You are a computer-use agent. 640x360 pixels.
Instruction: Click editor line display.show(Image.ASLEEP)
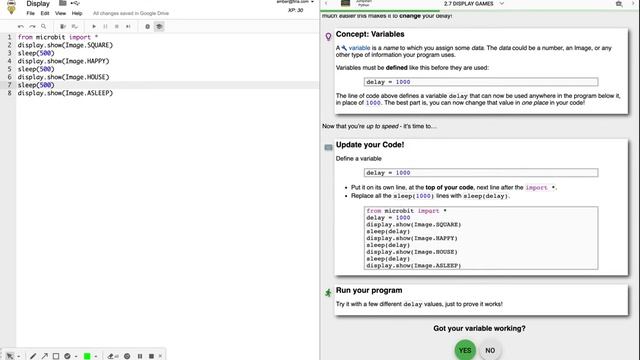click(65, 93)
